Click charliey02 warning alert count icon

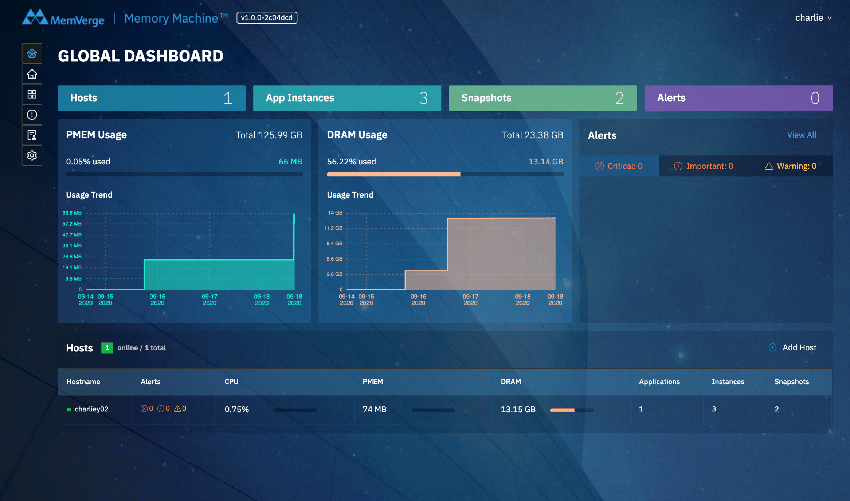coord(177,408)
